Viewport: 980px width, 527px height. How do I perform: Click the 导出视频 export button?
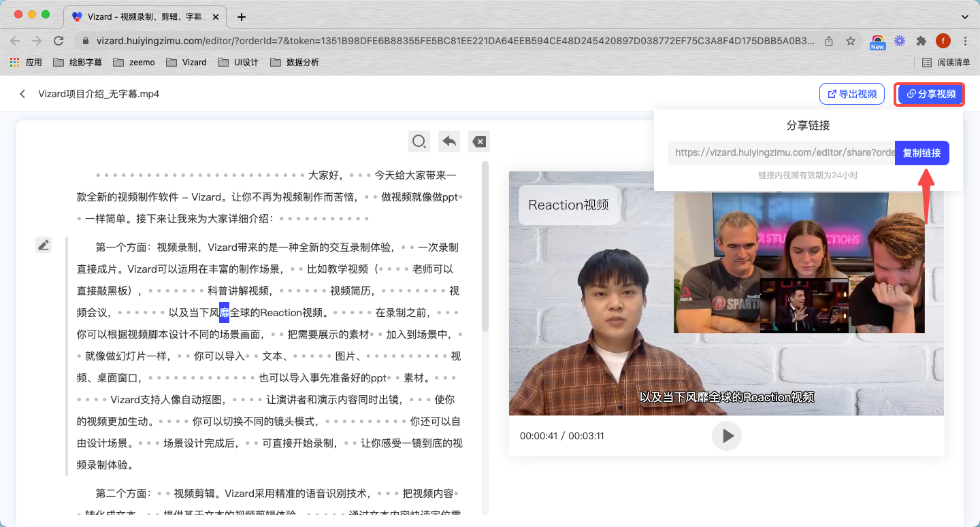pos(852,94)
